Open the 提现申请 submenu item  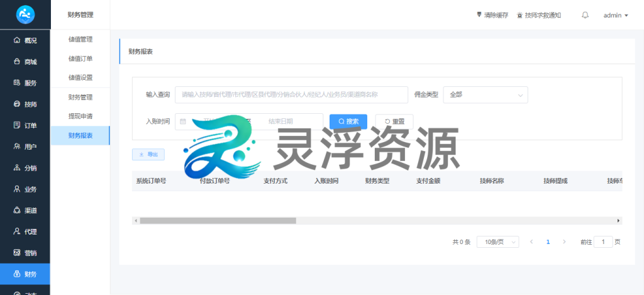(x=80, y=116)
